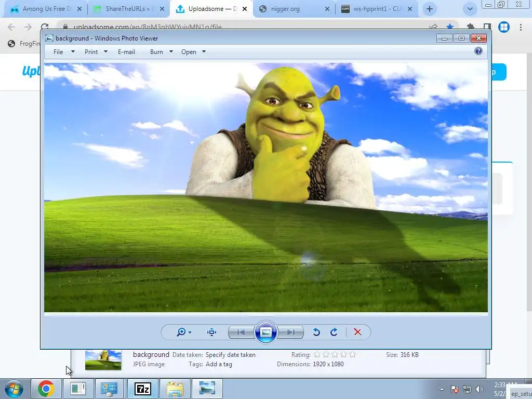532x399 pixels.
Task: Open Windows Explorer from the taskbar
Action: [175, 389]
